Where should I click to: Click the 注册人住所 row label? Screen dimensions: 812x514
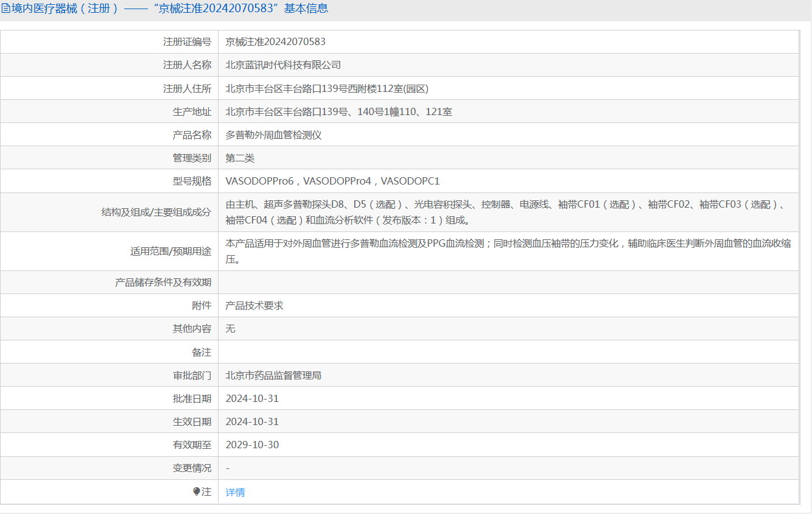tap(187, 88)
